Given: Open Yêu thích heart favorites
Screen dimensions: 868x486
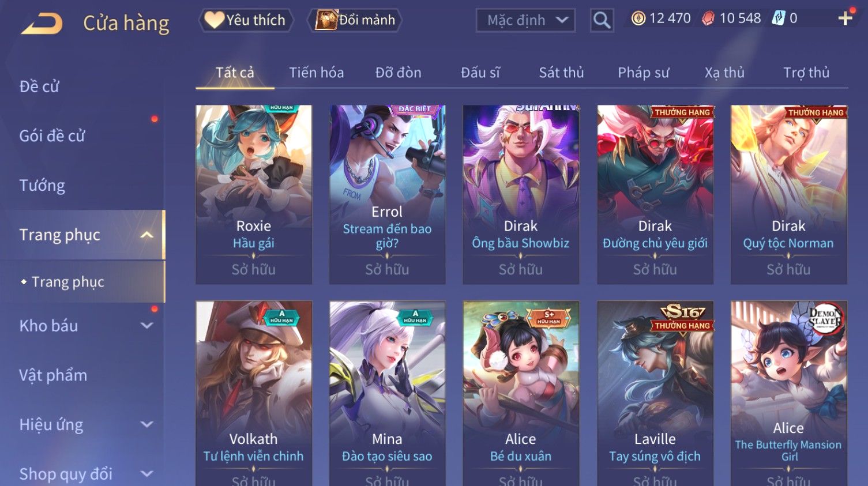Looking at the screenshot, I should [246, 20].
